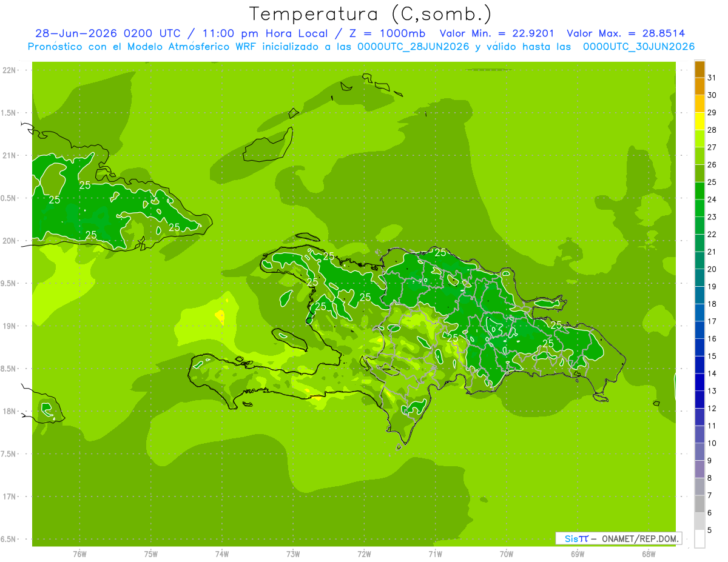The height and width of the screenshot is (562, 728).
Task: Click the 72W longitude axis label
Action: (x=364, y=554)
